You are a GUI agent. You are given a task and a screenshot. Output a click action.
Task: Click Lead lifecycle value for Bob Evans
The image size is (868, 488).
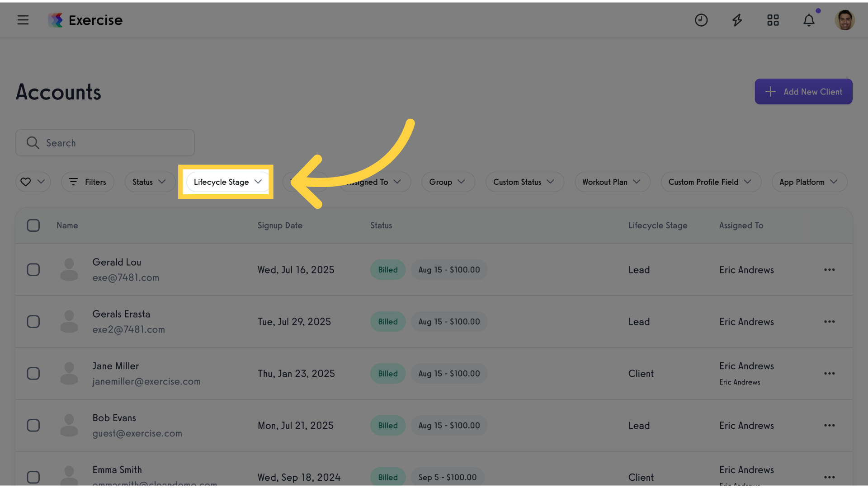click(639, 426)
